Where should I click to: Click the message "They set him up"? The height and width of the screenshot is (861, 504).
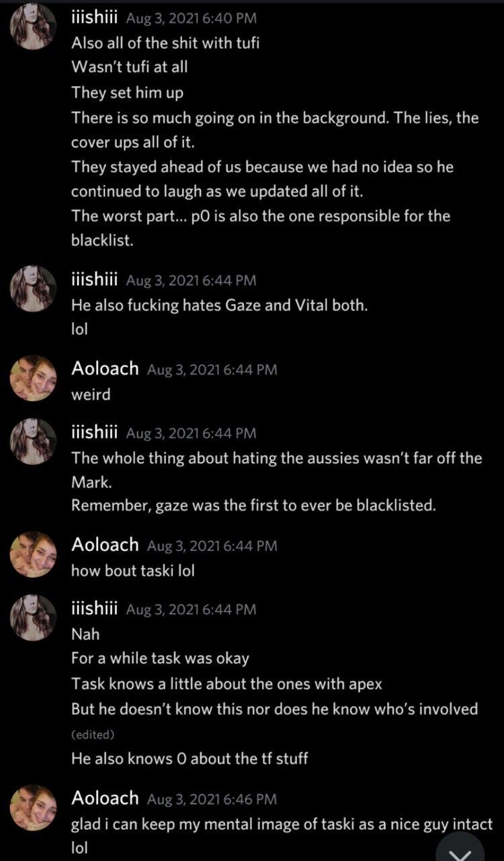tap(127, 92)
